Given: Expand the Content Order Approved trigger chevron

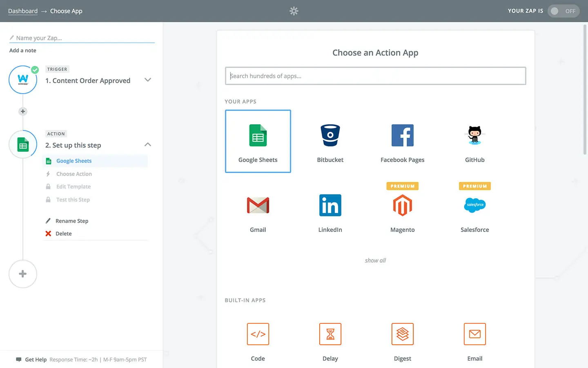Looking at the screenshot, I should click(x=148, y=80).
